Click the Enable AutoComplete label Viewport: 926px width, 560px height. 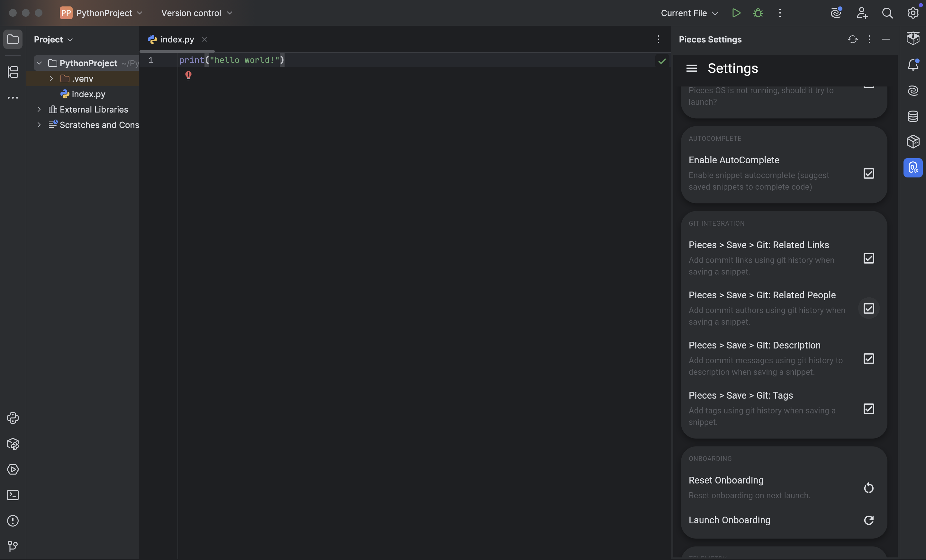point(734,160)
